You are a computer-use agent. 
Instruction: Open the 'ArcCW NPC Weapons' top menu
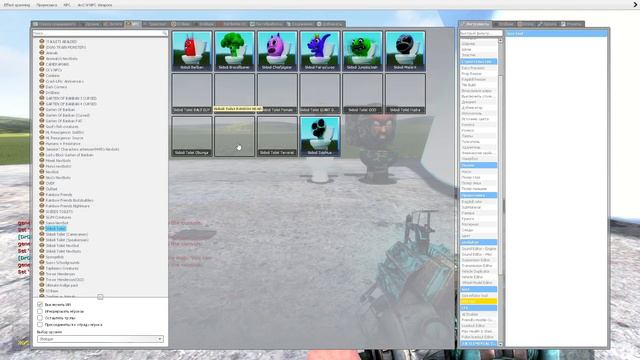(x=95, y=5)
